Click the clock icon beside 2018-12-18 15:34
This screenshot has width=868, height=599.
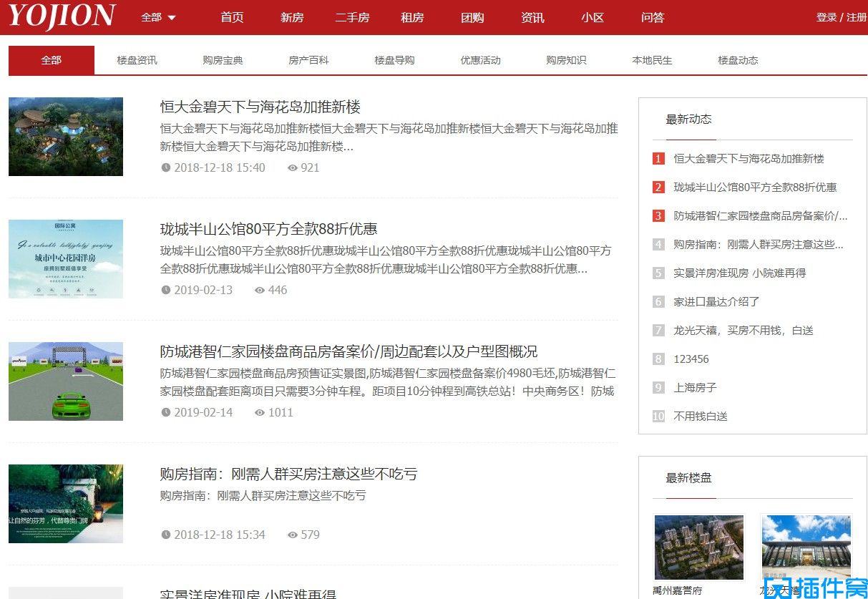tap(166, 535)
